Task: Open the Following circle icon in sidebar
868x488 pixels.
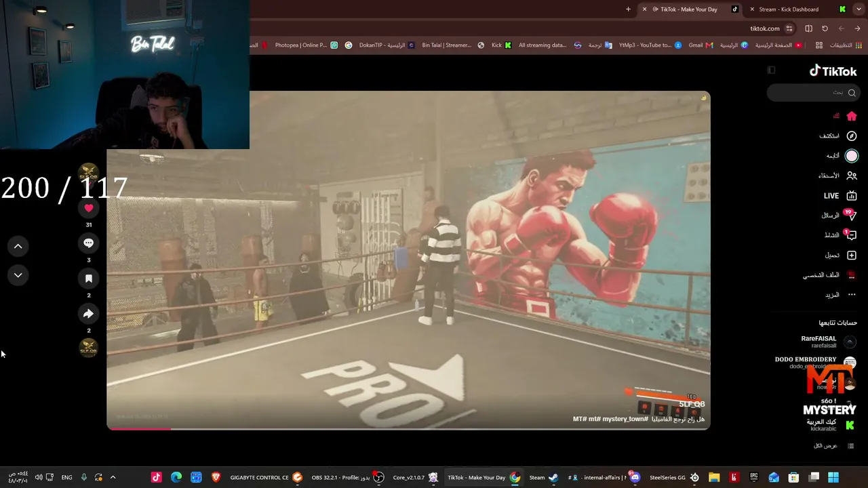Action: coord(852,156)
